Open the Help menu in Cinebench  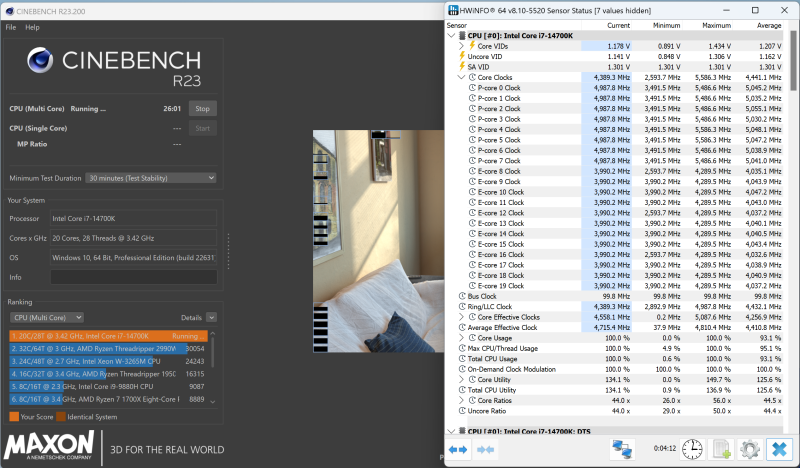point(33,27)
